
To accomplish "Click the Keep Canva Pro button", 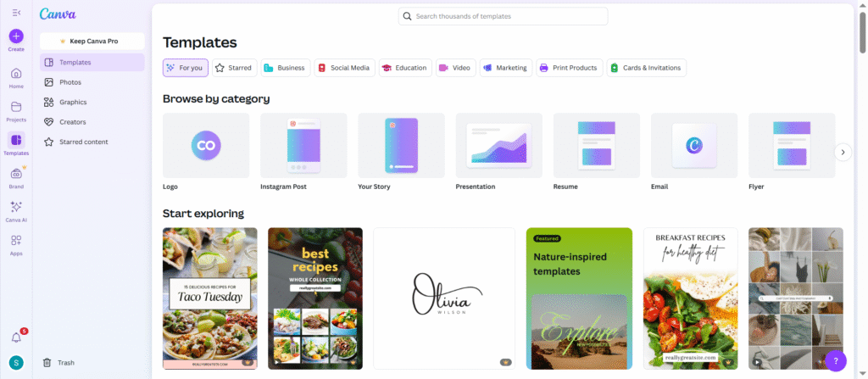I will pyautogui.click(x=92, y=41).
